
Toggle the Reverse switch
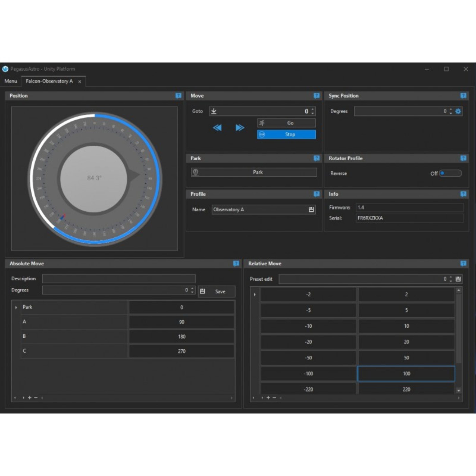tap(450, 173)
